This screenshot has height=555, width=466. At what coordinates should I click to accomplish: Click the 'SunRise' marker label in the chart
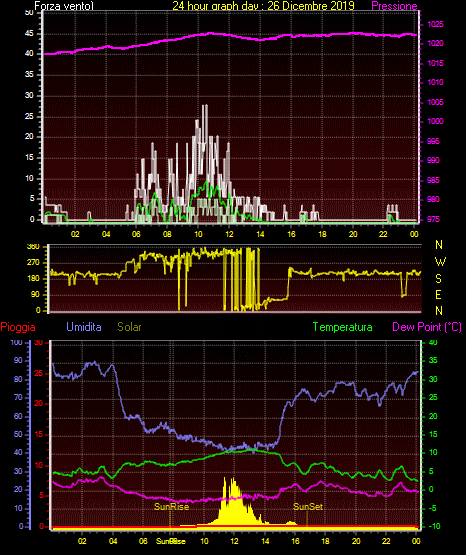pyautogui.click(x=172, y=507)
